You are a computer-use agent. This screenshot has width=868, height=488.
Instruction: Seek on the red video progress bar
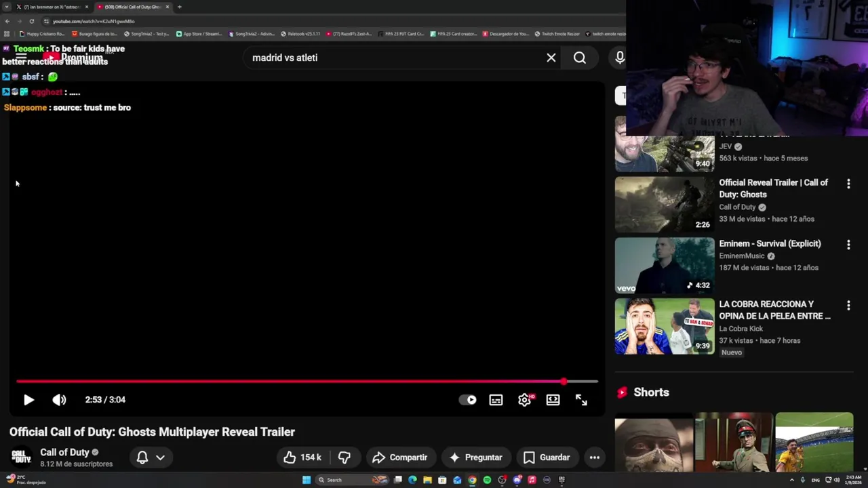tap(307, 382)
